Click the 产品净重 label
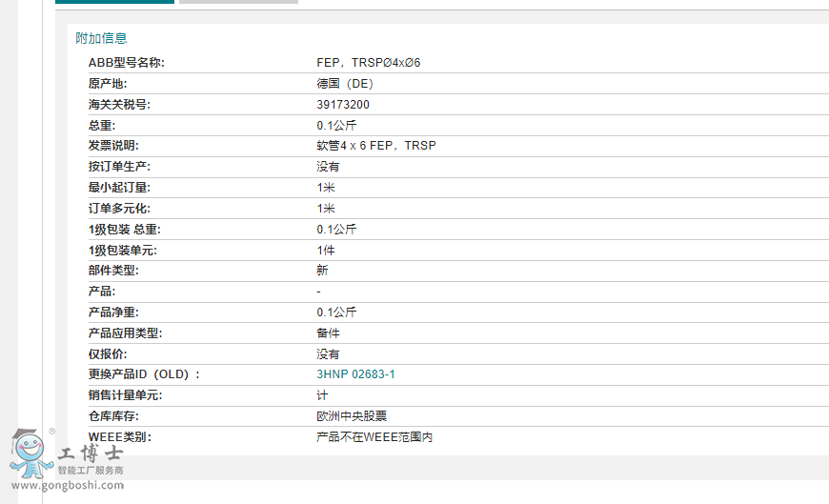 (x=113, y=312)
